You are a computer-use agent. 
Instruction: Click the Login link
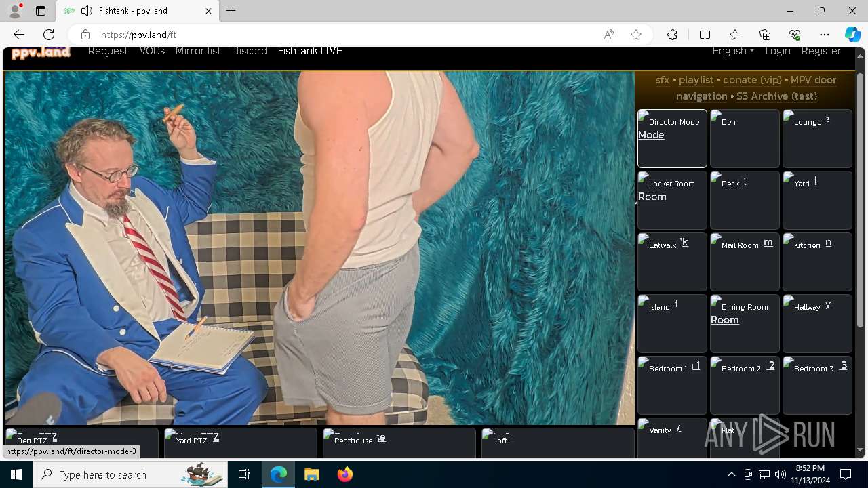(x=778, y=51)
